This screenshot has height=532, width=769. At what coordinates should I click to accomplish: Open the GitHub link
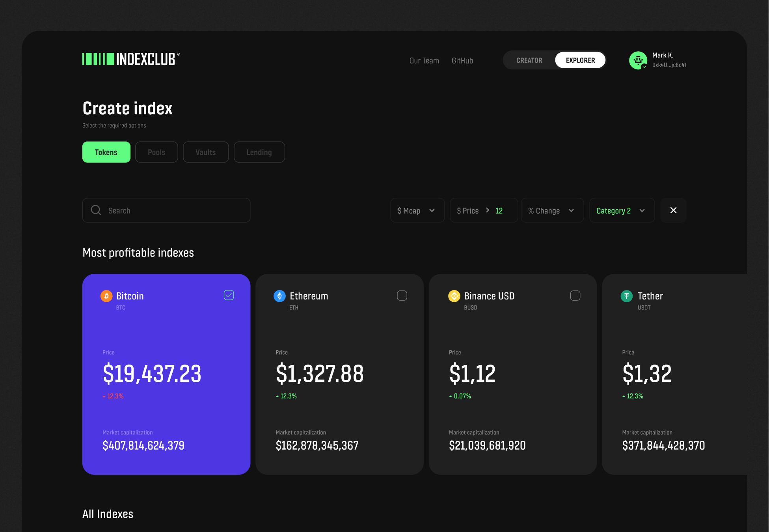coord(462,61)
